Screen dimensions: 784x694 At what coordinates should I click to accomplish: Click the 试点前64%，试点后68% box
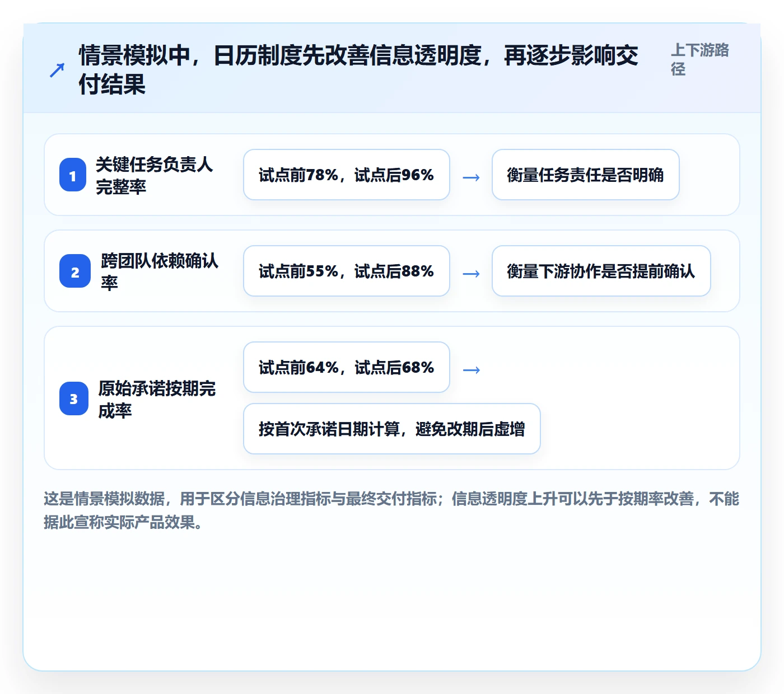pyautogui.click(x=347, y=367)
